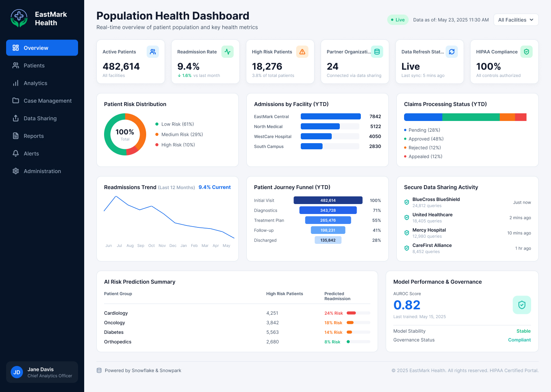Click the Active Patients people icon
This screenshot has width=551, height=392.
[153, 52]
